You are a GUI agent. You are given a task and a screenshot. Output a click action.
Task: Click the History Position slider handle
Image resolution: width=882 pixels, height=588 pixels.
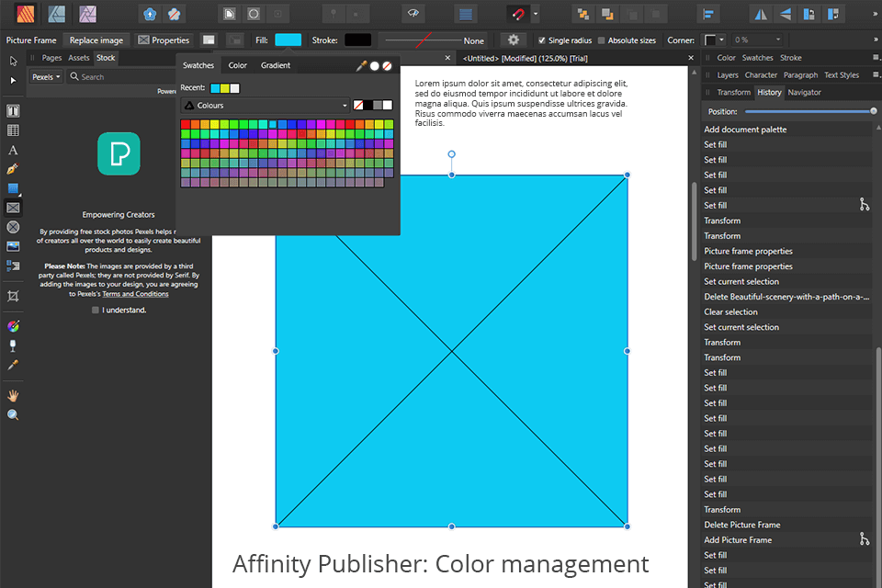(873, 111)
